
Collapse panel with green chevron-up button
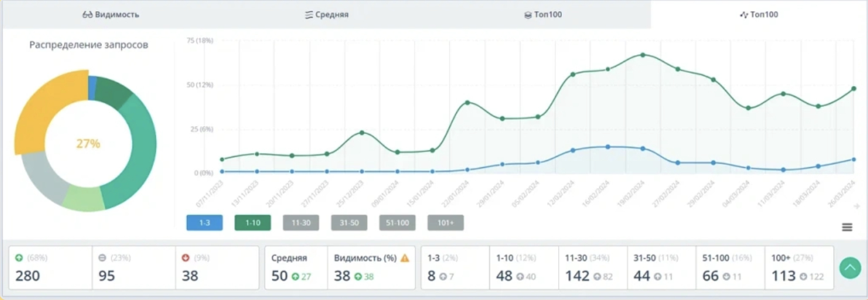850,267
